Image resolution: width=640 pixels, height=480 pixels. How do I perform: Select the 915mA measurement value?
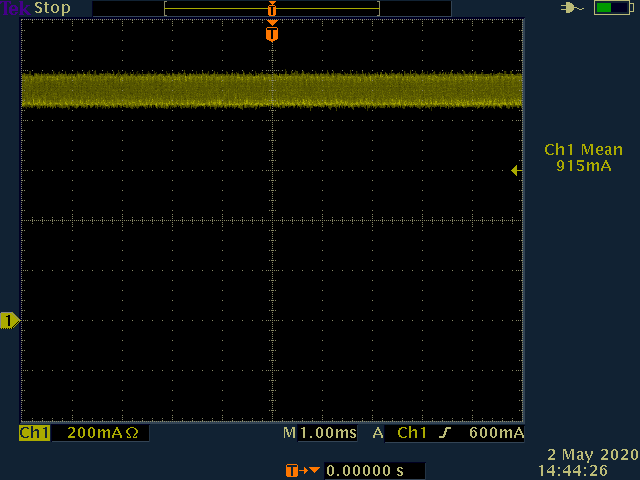click(x=583, y=165)
